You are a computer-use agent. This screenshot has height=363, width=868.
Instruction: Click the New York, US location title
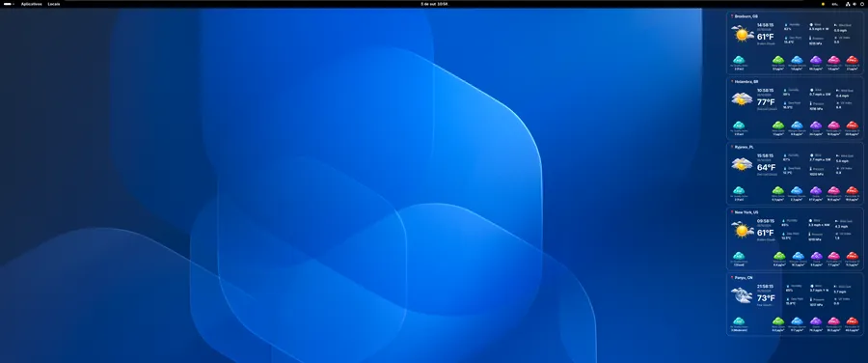pos(746,212)
